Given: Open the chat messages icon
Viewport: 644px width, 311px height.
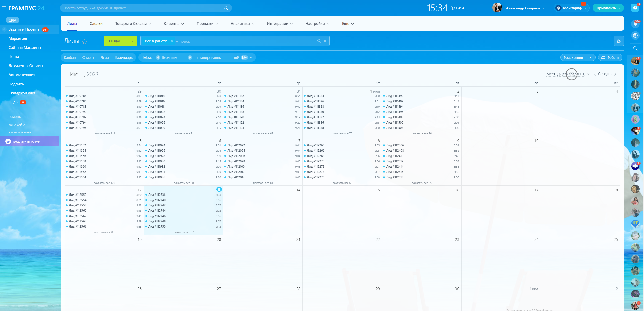Looking at the screenshot, I should coord(635,36).
